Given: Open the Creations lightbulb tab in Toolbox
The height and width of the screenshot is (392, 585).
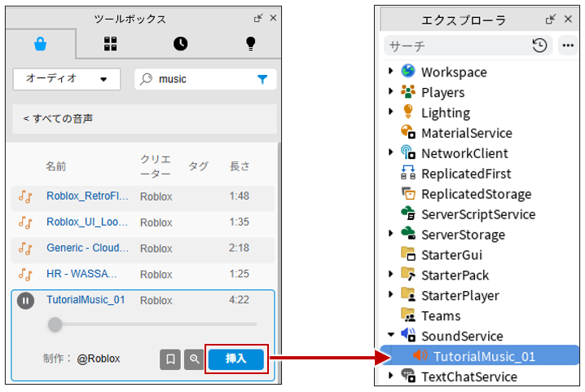Looking at the screenshot, I should click(x=251, y=44).
